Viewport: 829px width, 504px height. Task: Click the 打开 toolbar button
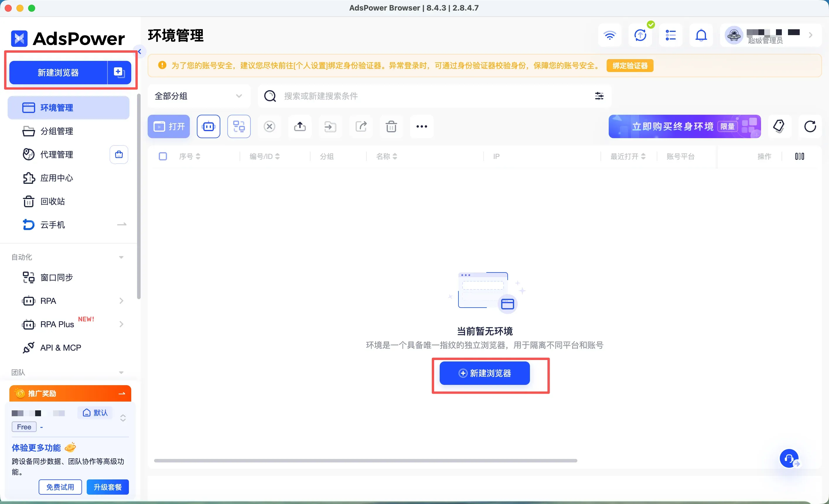click(x=168, y=126)
